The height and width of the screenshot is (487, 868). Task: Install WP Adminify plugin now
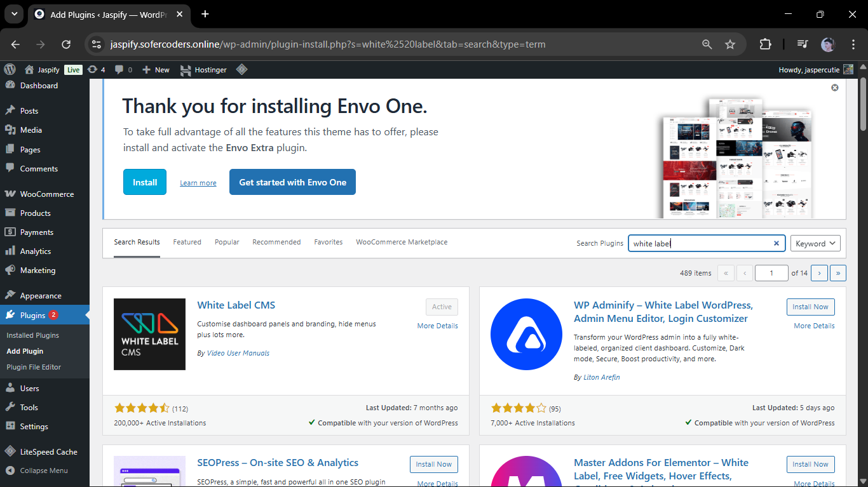coord(810,307)
